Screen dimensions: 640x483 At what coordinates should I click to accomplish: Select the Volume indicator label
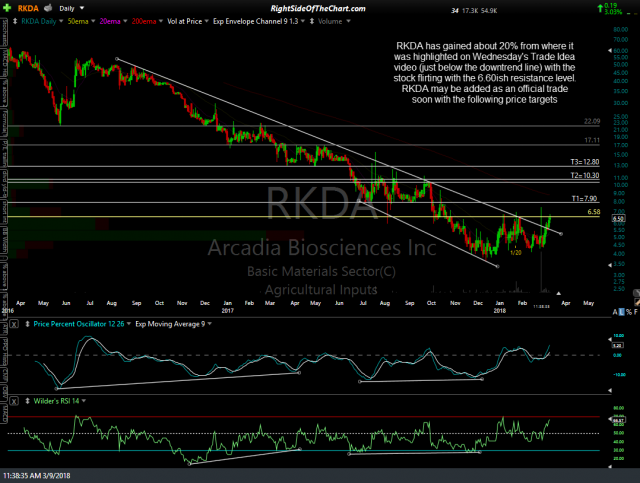(330, 21)
